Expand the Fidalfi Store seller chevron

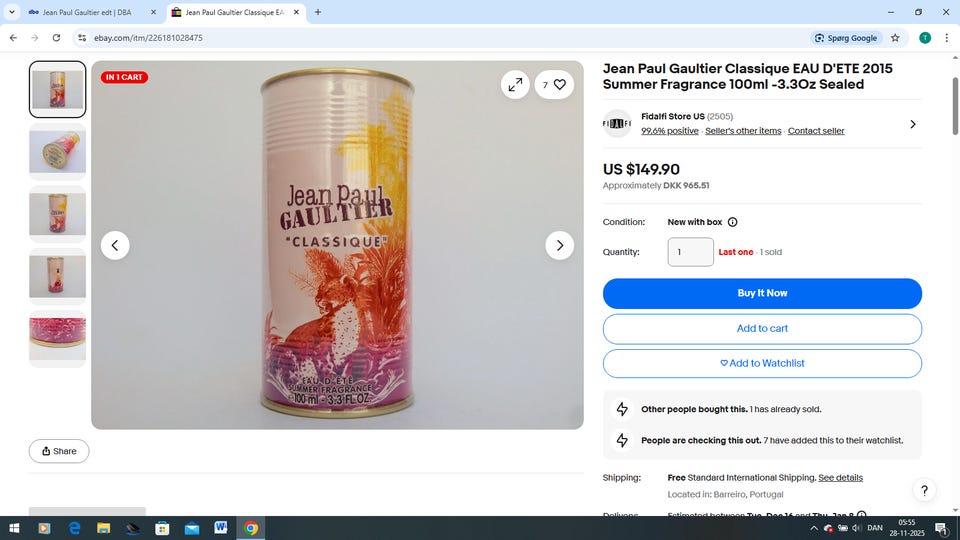913,124
